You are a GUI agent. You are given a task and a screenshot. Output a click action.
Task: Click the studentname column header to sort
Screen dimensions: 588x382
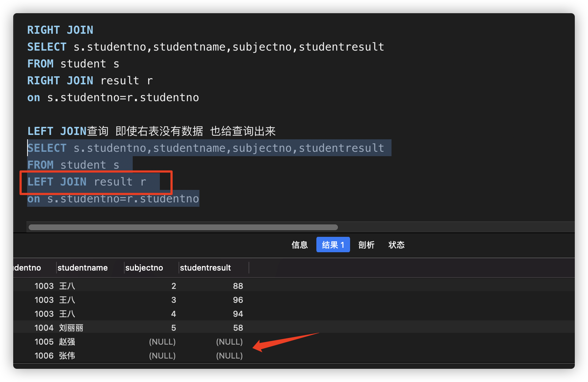click(x=82, y=268)
